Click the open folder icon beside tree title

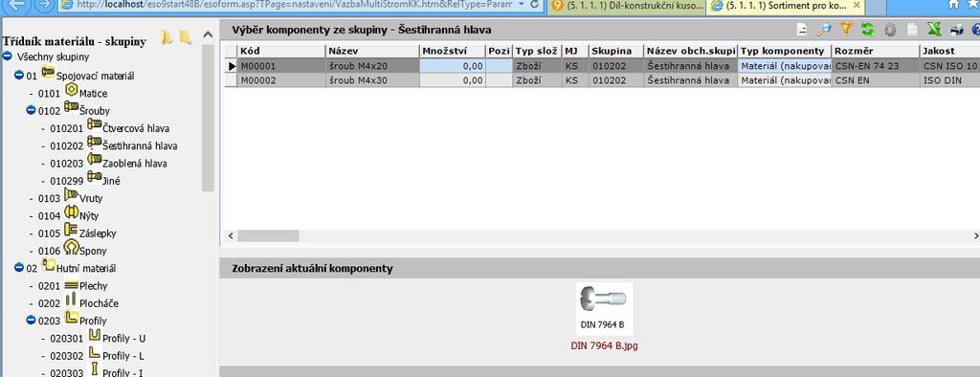[167, 37]
